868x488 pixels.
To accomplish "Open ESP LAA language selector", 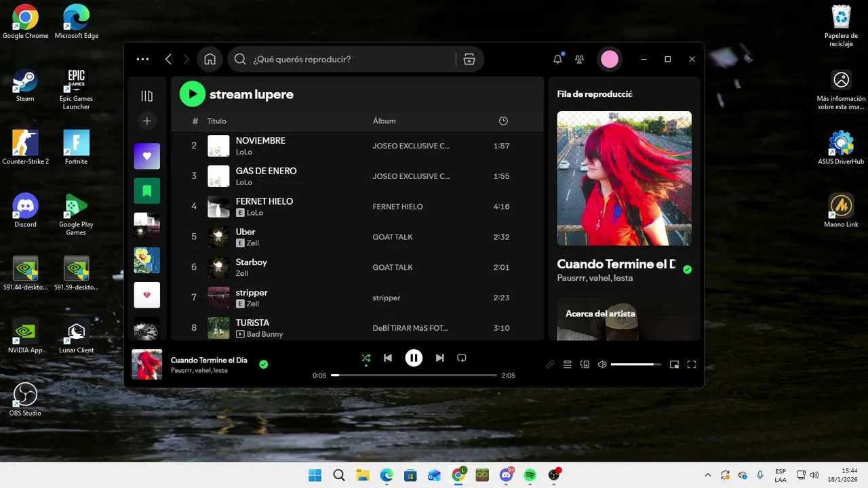I will [x=781, y=475].
